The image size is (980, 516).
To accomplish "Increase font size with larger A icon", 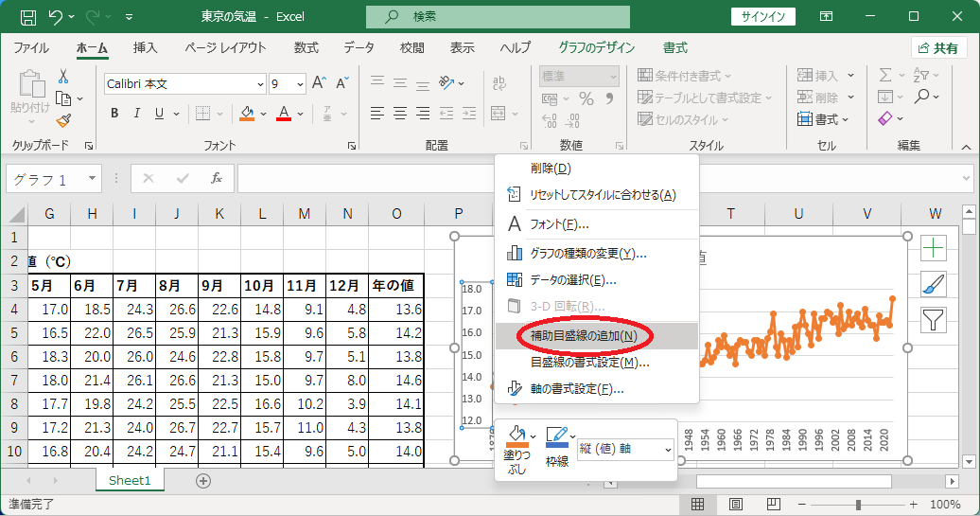I will (319, 83).
